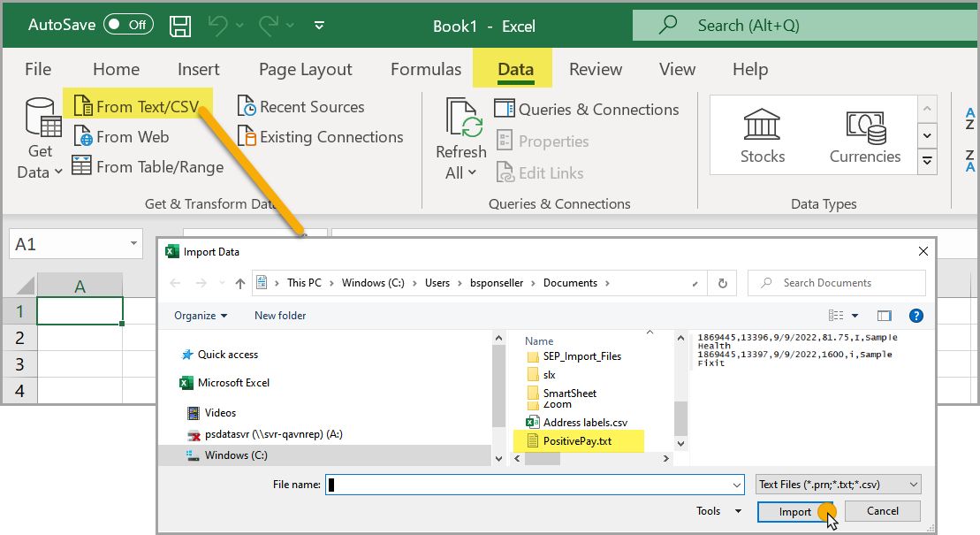Click Edit Links command
This screenshot has width=980, height=535.
(x=540, y=172)
